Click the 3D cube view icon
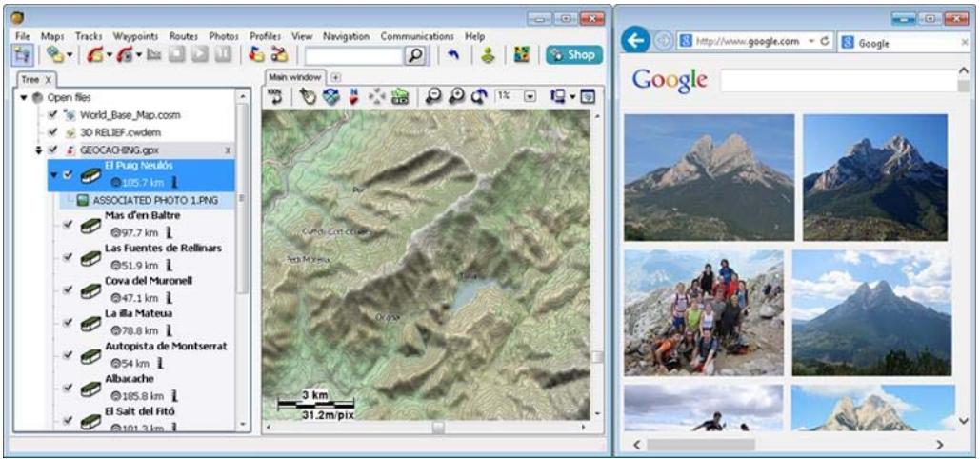Viewport: 980px width, 459px height. (x=330, y=96)
